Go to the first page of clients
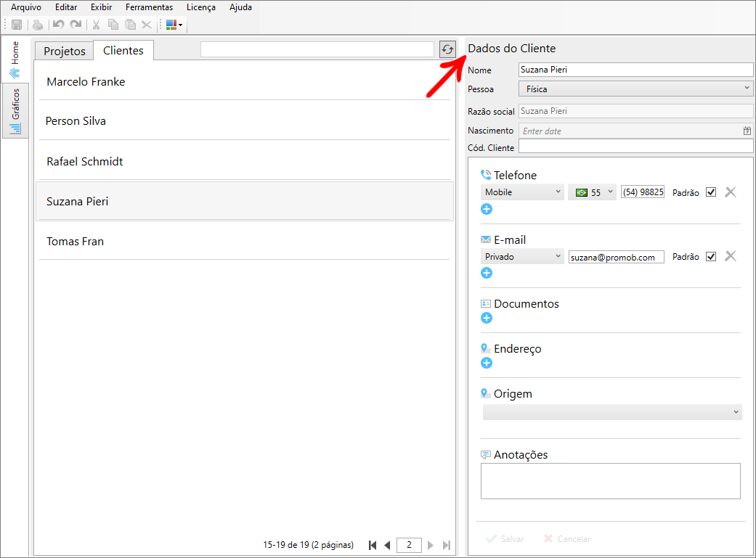Screen dimensions: 756x558 coord(373,545)
